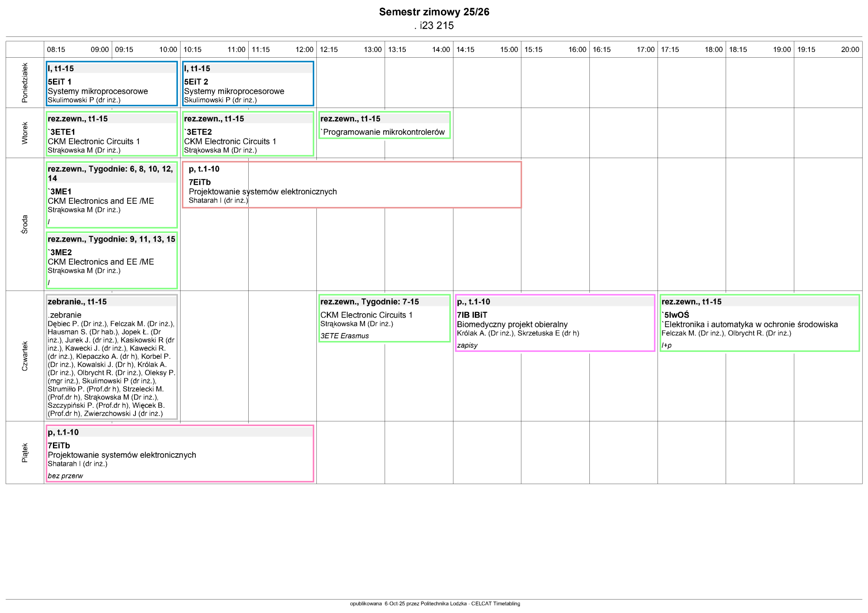Open the 3ETE Erasmus Thursday block
Viewport: 868px width, 613px height.
point(385,318)
